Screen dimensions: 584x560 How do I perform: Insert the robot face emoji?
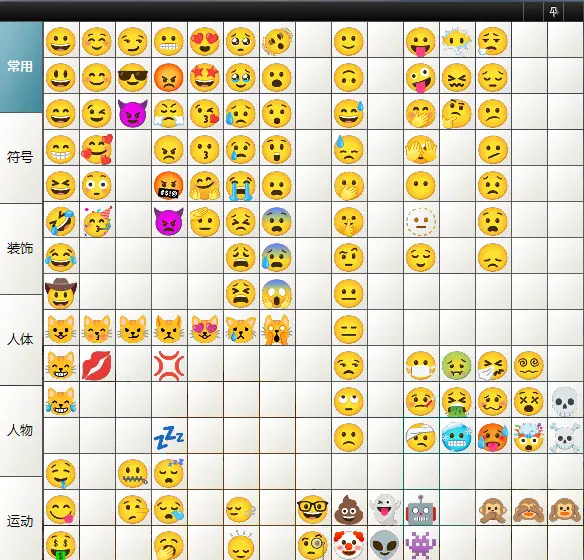coord(420,509)
